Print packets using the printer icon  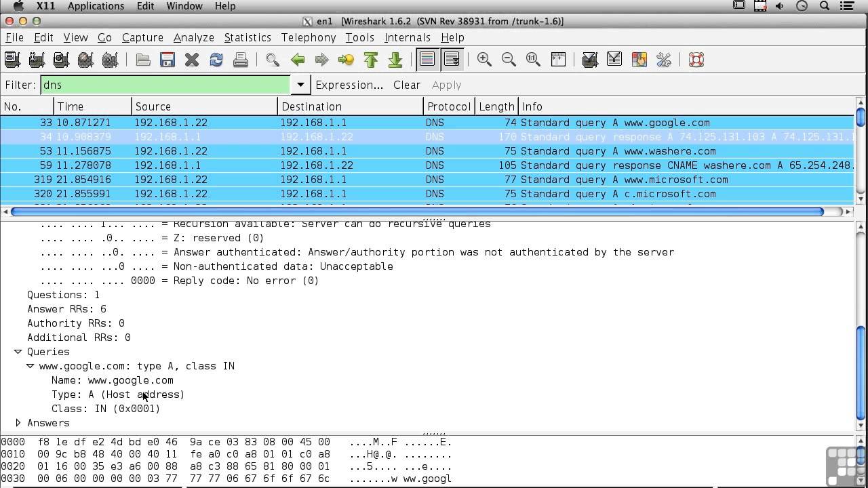point(241,60)
